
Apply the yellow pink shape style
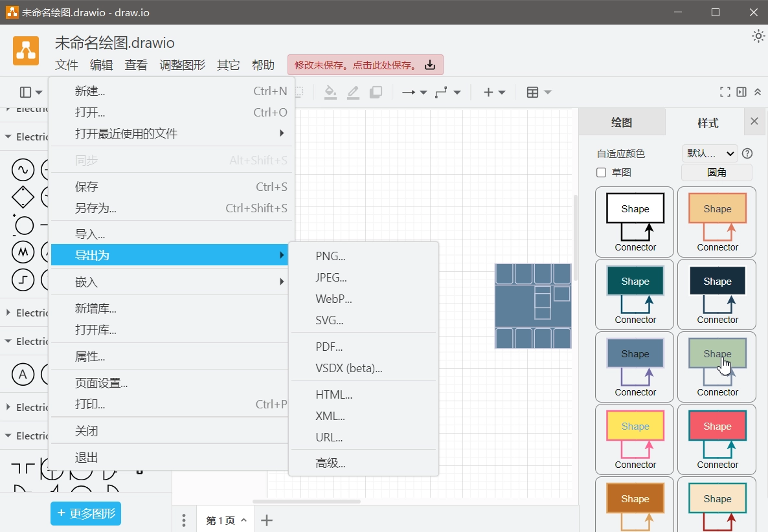click(635, 439)
